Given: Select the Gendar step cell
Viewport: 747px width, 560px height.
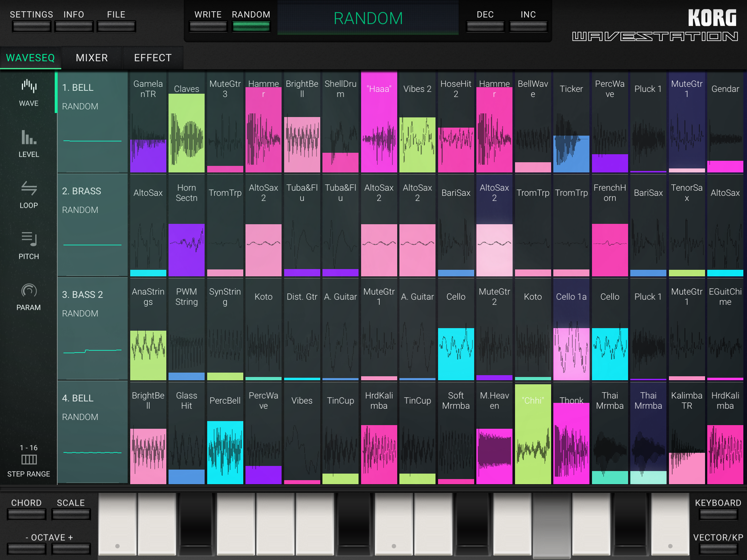Looking at the screenshot, I should click(x=725, y=122).
